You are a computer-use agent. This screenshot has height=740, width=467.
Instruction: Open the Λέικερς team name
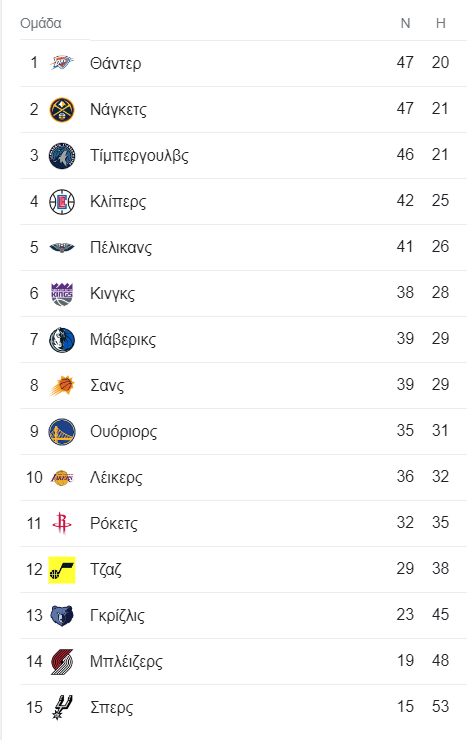116,477
